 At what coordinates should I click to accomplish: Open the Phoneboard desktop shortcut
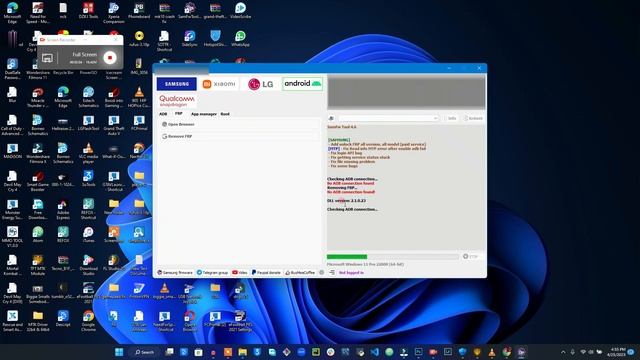[139, 10]
